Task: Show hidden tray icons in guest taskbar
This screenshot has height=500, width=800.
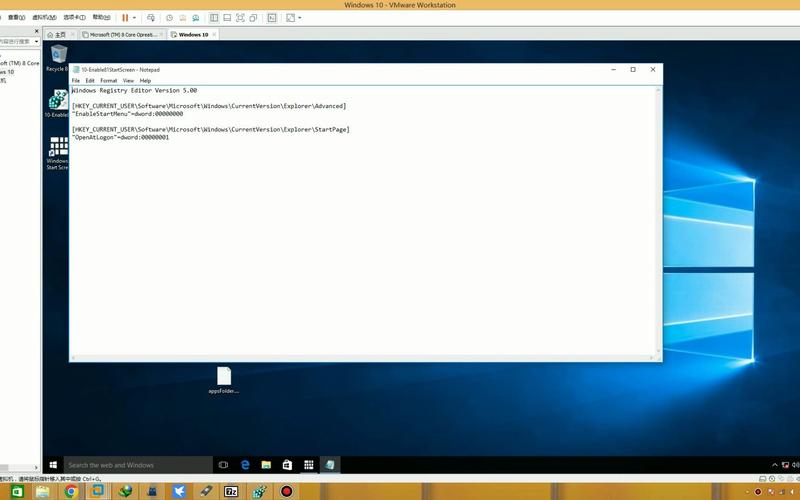Action: pos(774,465)
